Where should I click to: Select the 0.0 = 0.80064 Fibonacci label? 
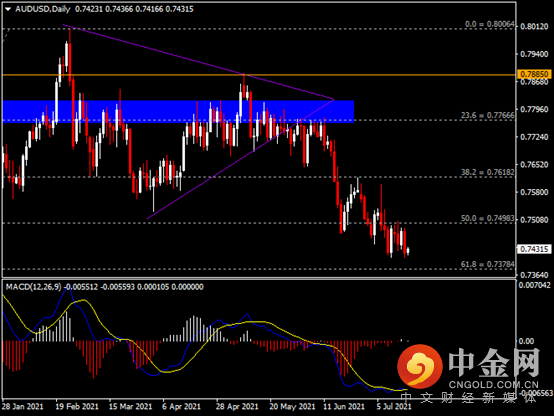489,24
